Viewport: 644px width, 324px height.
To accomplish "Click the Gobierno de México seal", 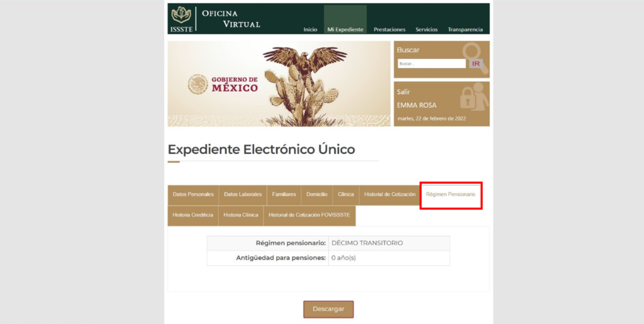I will [x=197, y=84].
